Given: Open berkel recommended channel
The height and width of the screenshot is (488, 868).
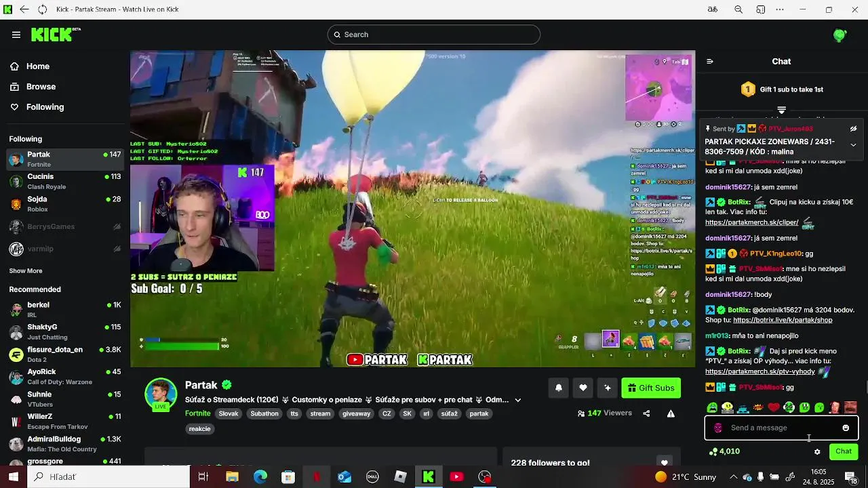Looking at the screenshot, I should [x=65, y=310].
